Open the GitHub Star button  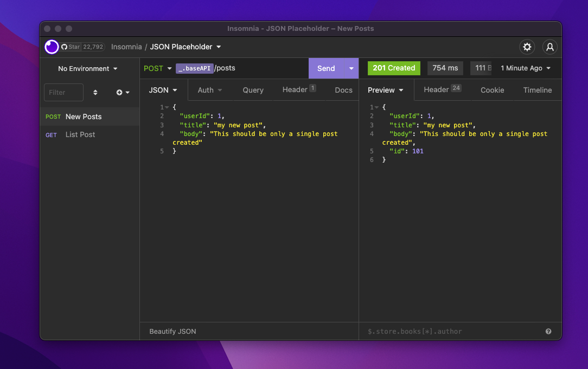coord(71,47)
